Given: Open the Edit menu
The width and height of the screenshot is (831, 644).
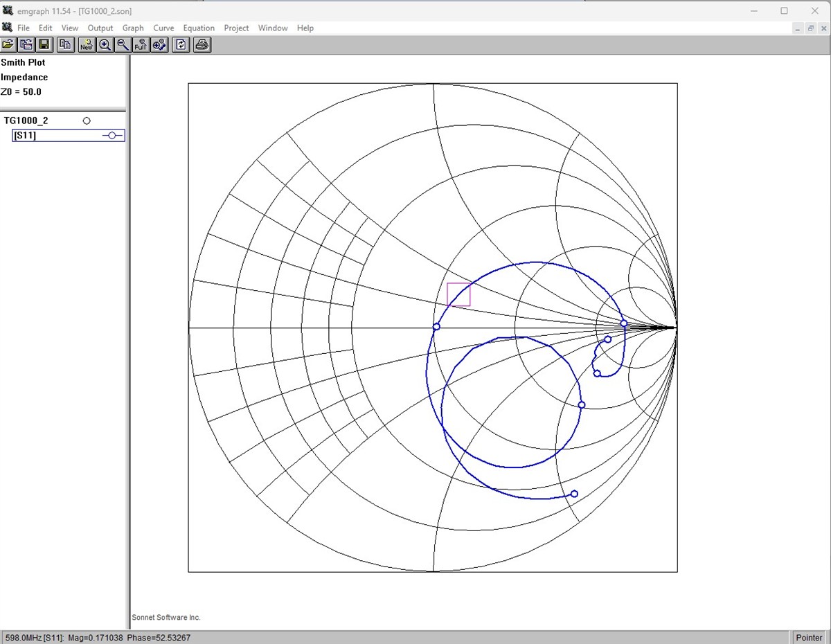Looking at the screenshot, I should (x=46, y=28).
